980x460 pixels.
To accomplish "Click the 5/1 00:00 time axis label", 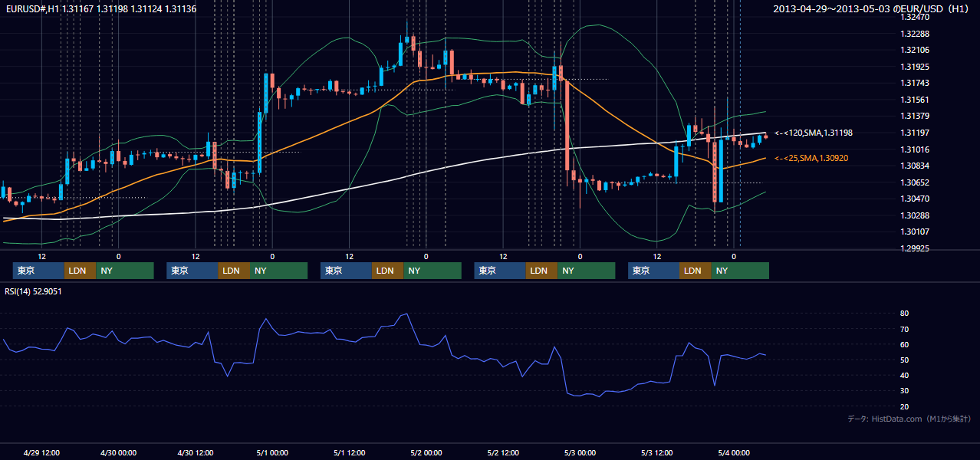I will tap(272, 452).
